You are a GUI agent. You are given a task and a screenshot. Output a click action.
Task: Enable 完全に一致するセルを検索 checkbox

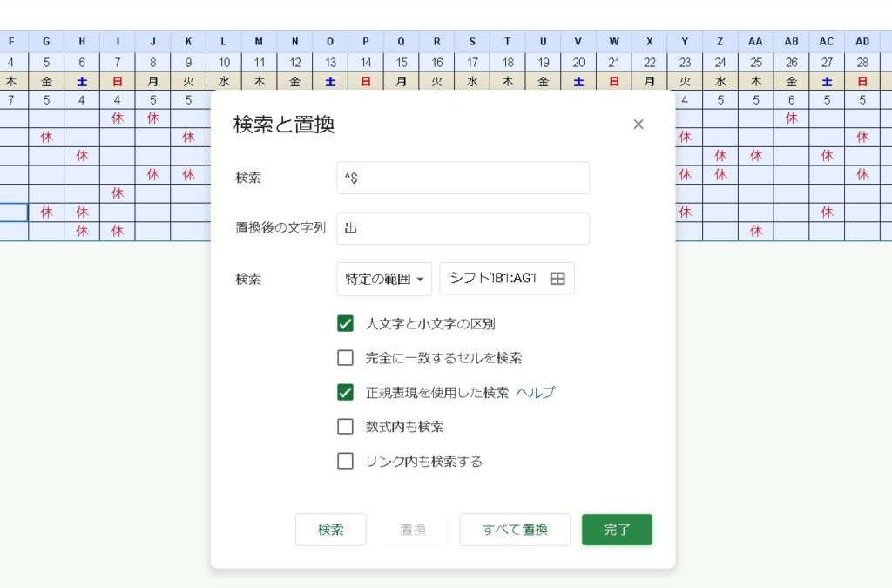click(x=345, y=358)
